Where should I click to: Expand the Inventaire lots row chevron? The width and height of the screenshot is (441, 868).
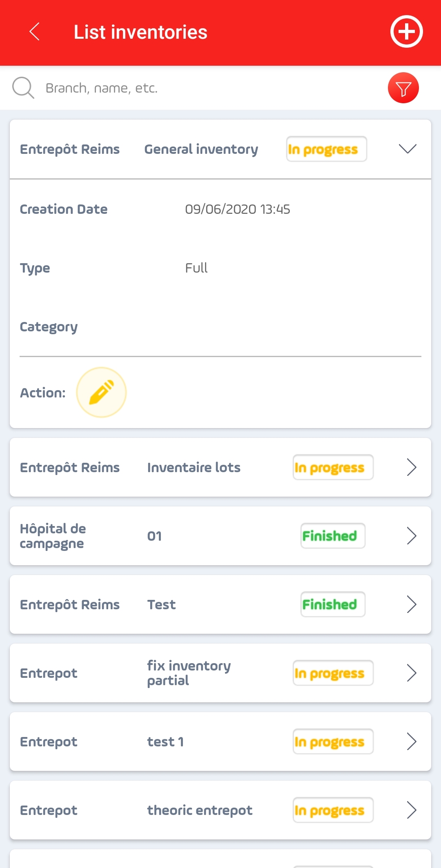[412, 467]
